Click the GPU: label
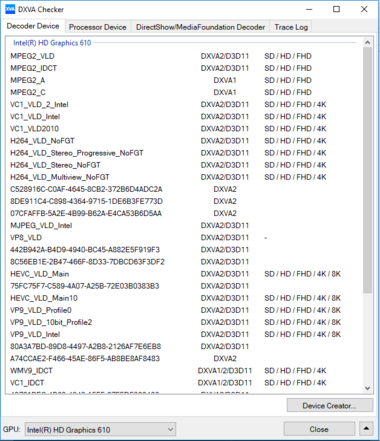The image size is (380, 441). 12,429
